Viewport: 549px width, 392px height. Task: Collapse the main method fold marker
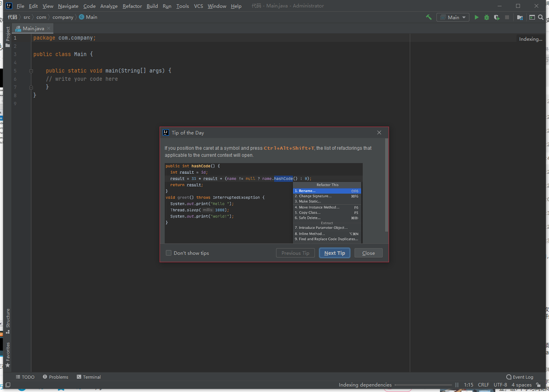[x=31, y=71]
